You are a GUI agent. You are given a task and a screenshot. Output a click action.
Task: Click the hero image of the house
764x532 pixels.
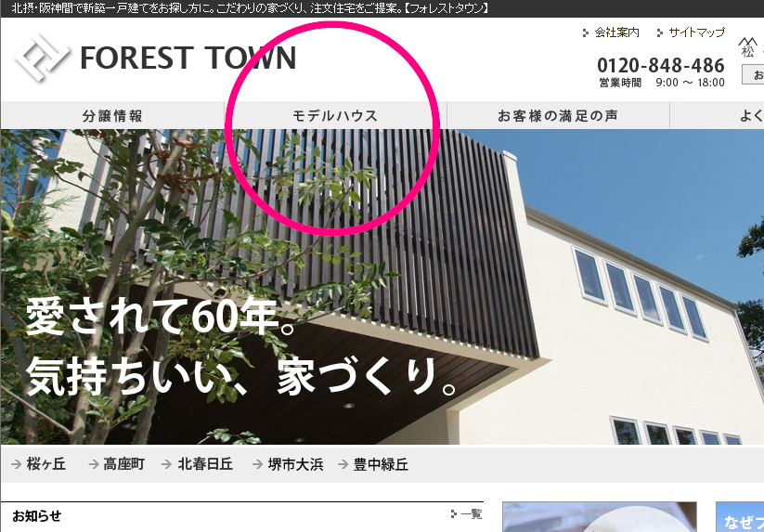pyautogui.click(x=382, y=287)
